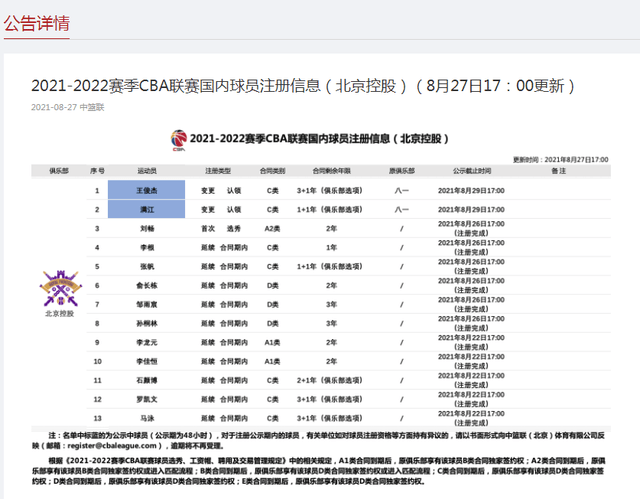
Task: Click the D类 cell in row 6
Action: click(x=273, y=286)
